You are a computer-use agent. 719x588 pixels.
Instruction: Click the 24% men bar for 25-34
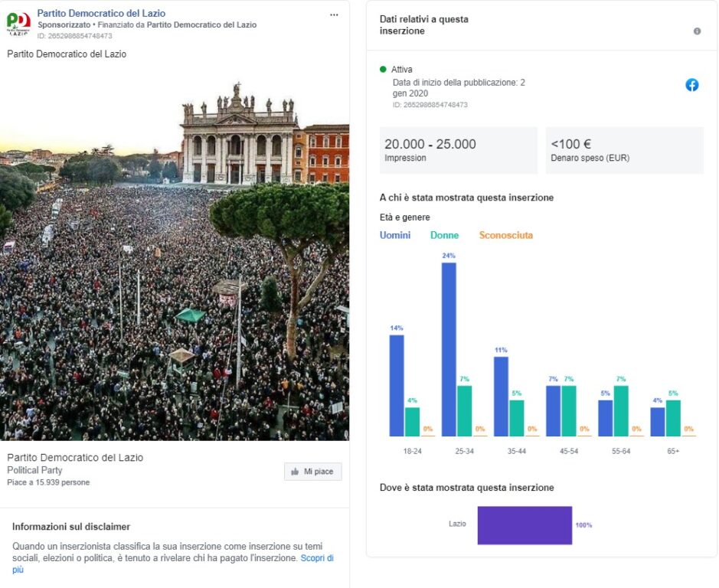(x=449, y=349)
